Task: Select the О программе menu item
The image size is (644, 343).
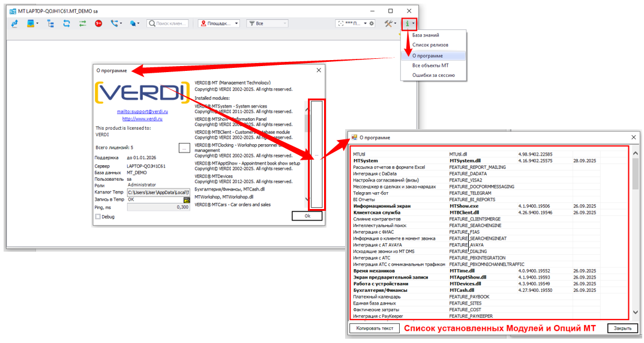Action: 427,55
